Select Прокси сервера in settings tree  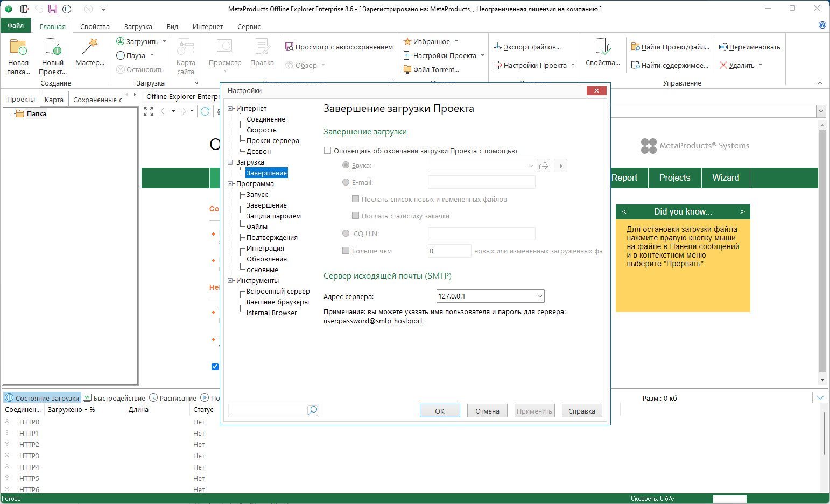pos(272,140)
